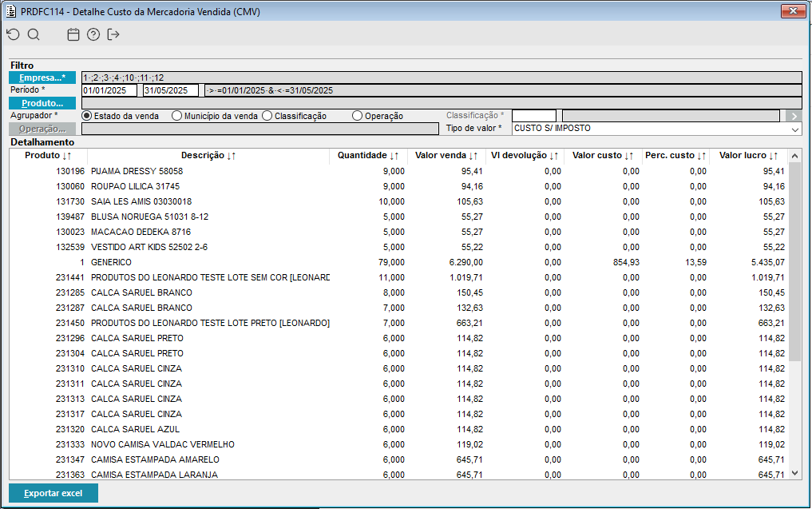Click product code 231296
This screenshot has height=509, width=812.
(70, 338)
